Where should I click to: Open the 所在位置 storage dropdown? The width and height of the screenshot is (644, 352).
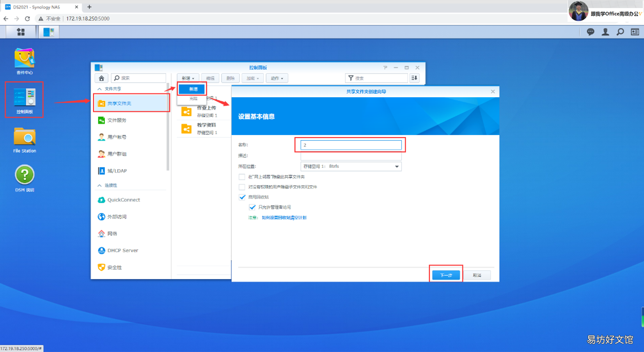tap(351, 166)
